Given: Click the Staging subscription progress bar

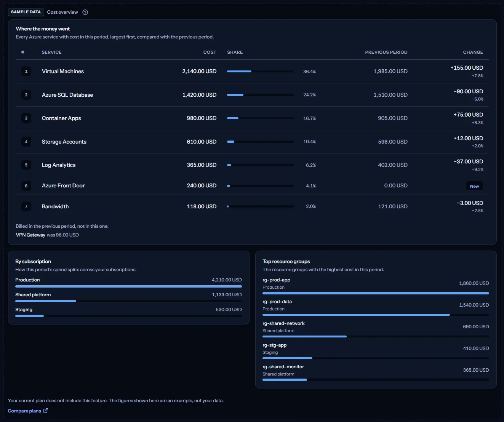Looking at the screenshot, I should [x=128, y=316].
